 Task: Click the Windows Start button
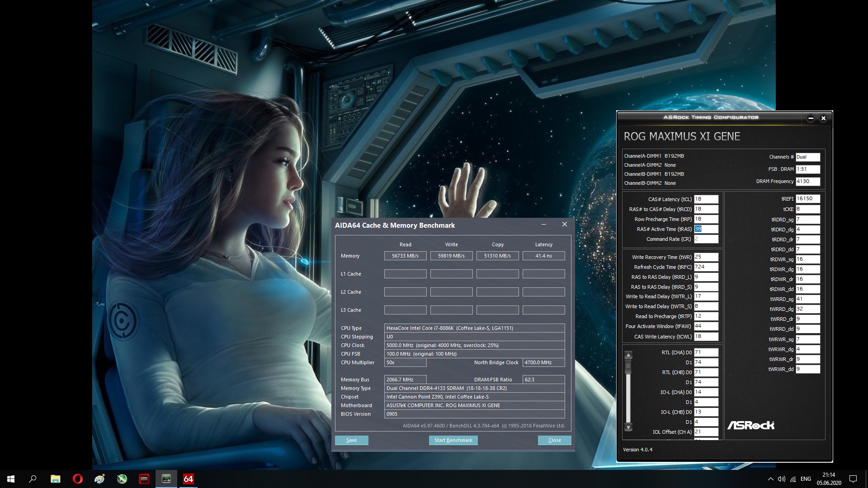(x=11, y=479)
